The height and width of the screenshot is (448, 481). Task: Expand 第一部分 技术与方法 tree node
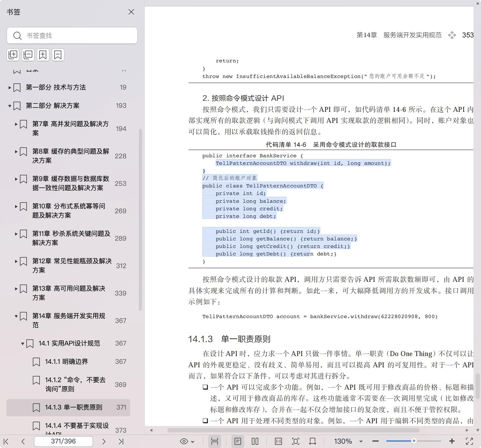pyautogui.click(x=10, y=87)
